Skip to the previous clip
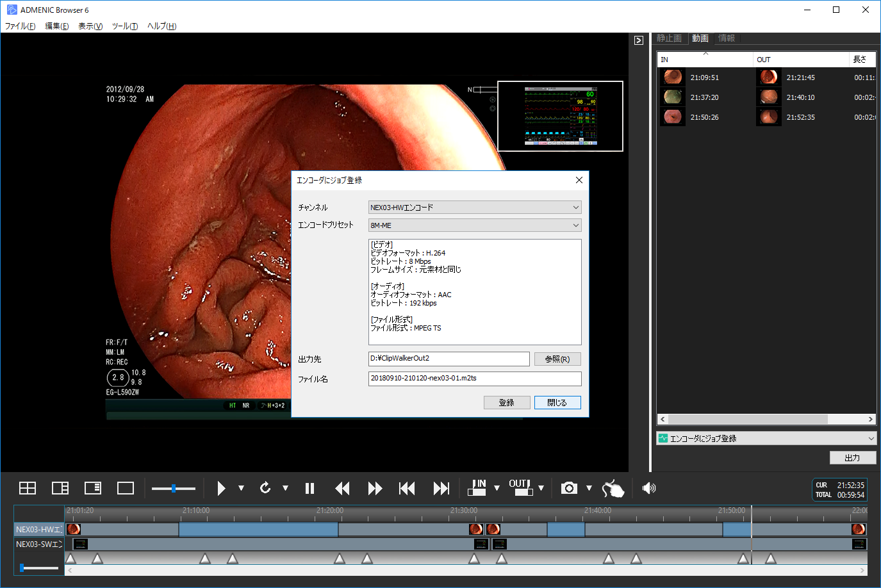This screenshot has width=881, height=588. tap(407, 489)
